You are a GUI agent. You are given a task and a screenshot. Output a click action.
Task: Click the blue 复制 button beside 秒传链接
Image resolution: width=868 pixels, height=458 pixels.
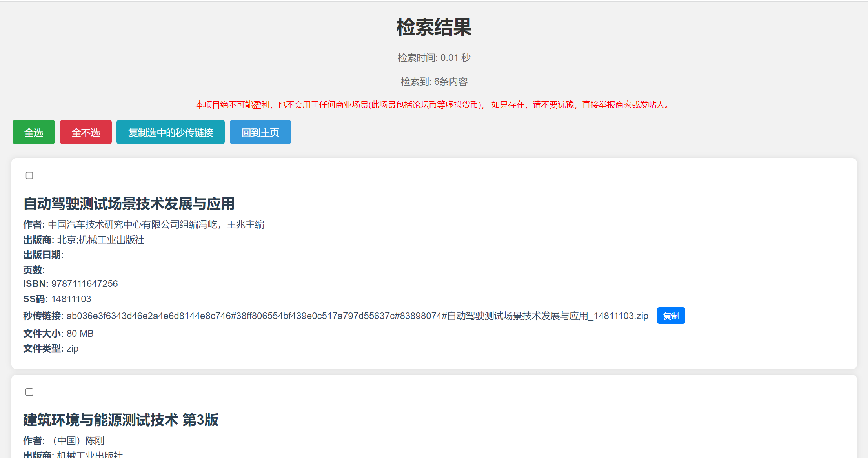[671, 316]
